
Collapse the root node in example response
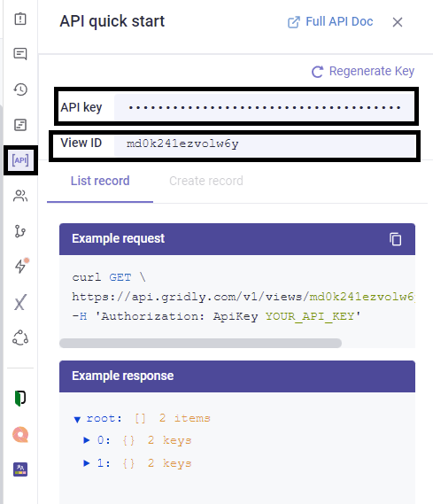77,419
